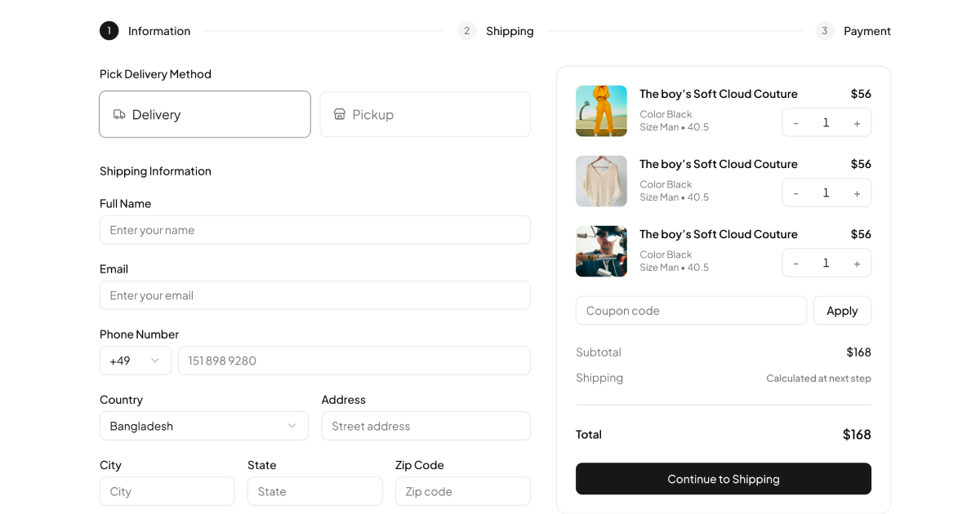This screenshot has width=980, height=514.
Task: Click the minus icon for the second cart item
Action: (x=795, y=193)
